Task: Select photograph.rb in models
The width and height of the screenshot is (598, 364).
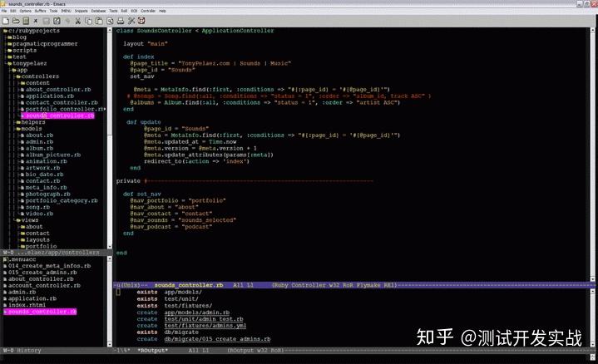Action: pyautogui.click(x=47, y=194)
